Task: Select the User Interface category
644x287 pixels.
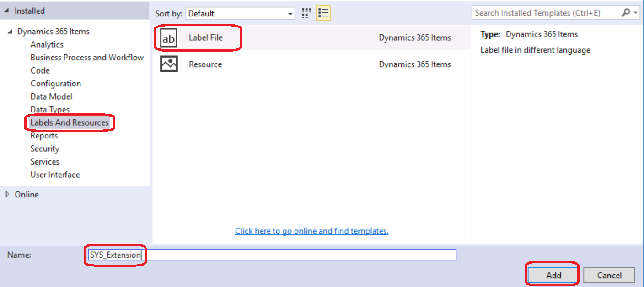Action: 55,175
